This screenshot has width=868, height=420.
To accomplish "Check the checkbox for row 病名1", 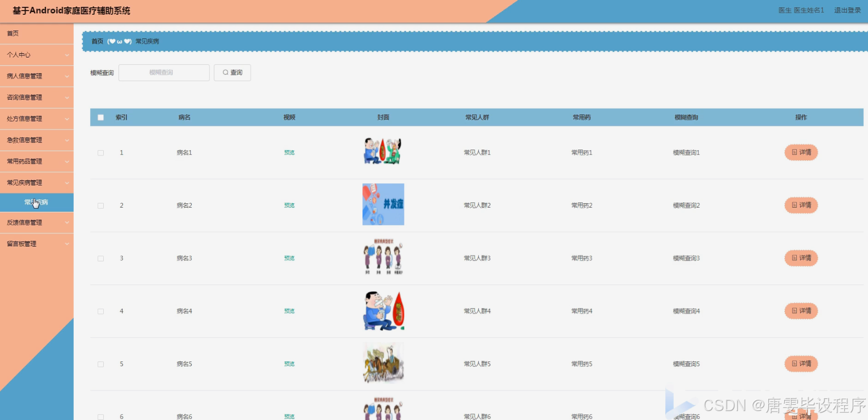I will 101,153.
